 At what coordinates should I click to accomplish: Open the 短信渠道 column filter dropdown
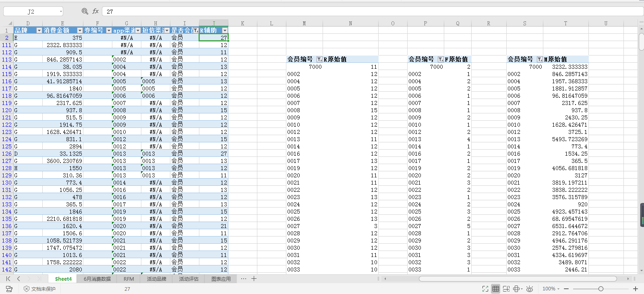pos(167,31)
